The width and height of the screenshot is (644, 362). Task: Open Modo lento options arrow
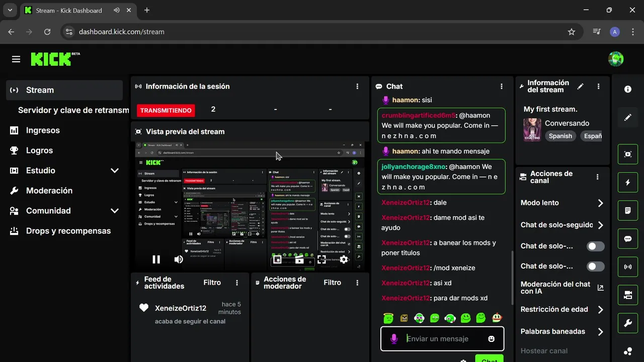coord(600,203)
